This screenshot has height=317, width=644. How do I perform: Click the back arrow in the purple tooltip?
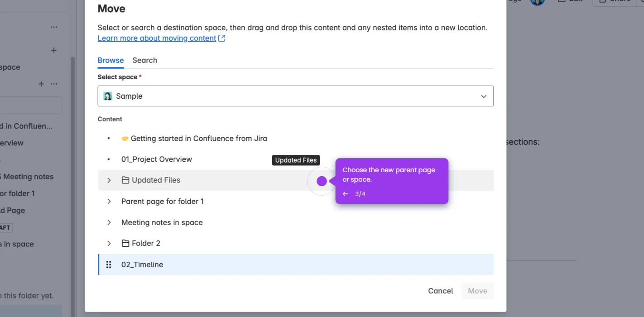[346, 194]
